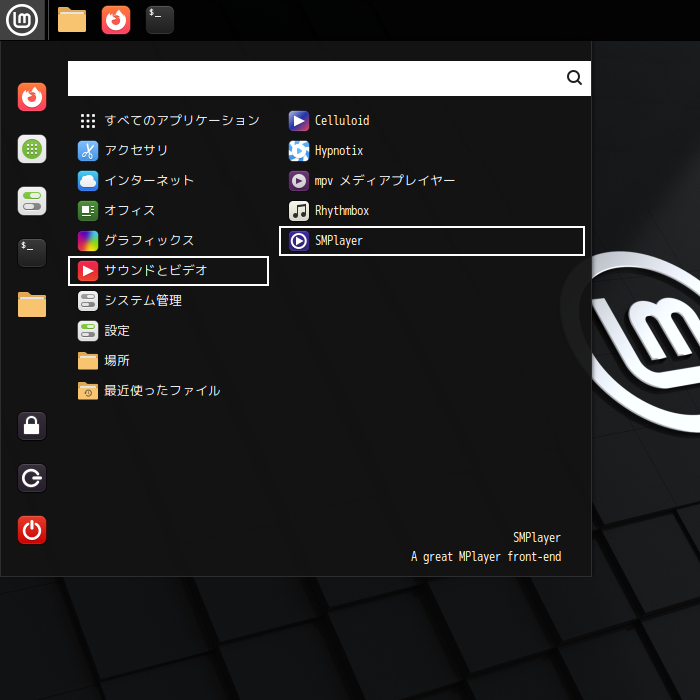
Task: Lock the screen with the padlock icon
Action: 32,426
